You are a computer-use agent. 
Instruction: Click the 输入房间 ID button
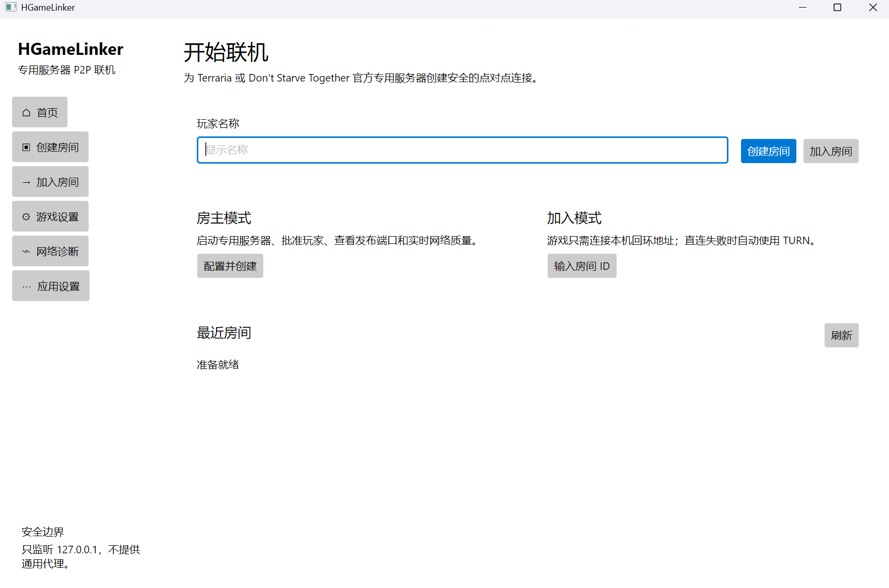[x=582, y=266]
